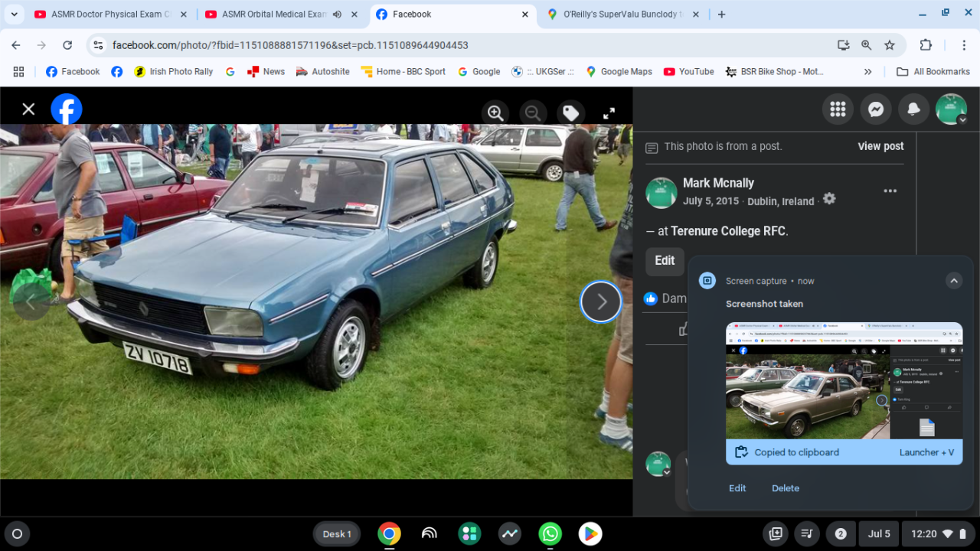Collapse the Screen capture notification

tap(953, 281)
